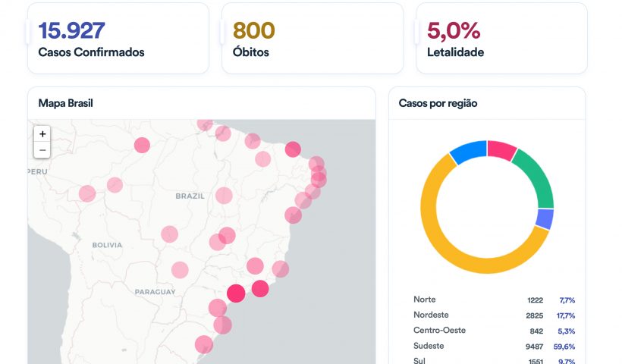622x364 pixels.
Task: Click the Óbitos statistics card
Action: pos(312,38)
